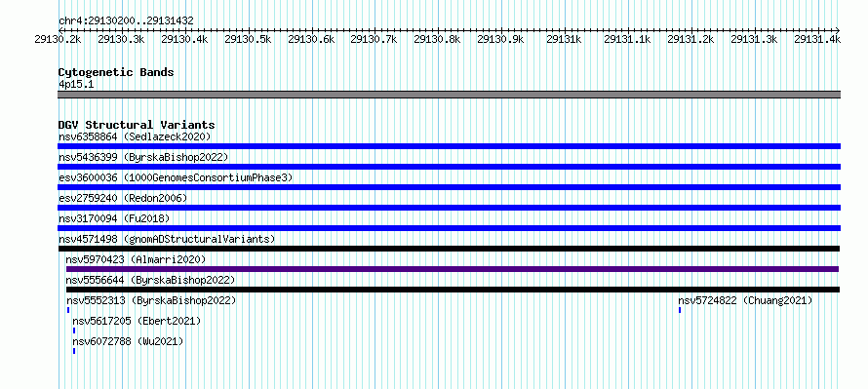This screenshot has height=389, width=868.
Task: Select the nsv4571498 black variant bar
Action: click(x=449, y=249)
